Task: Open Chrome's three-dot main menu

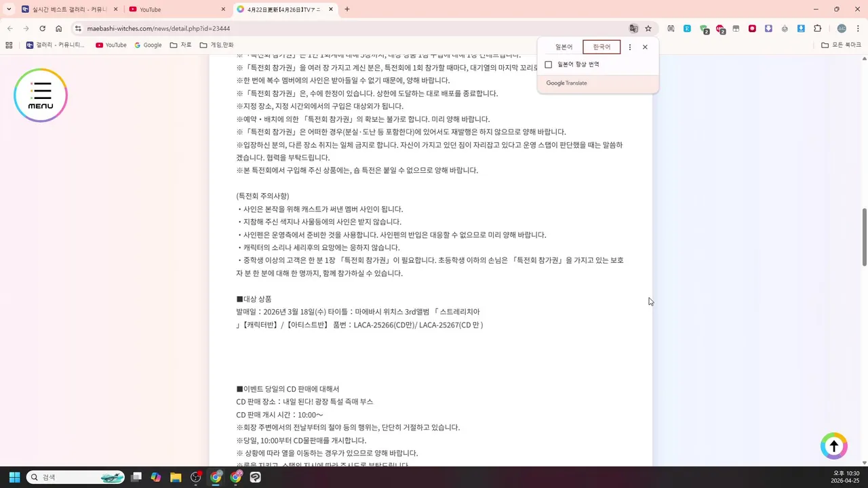Action: 858,28
